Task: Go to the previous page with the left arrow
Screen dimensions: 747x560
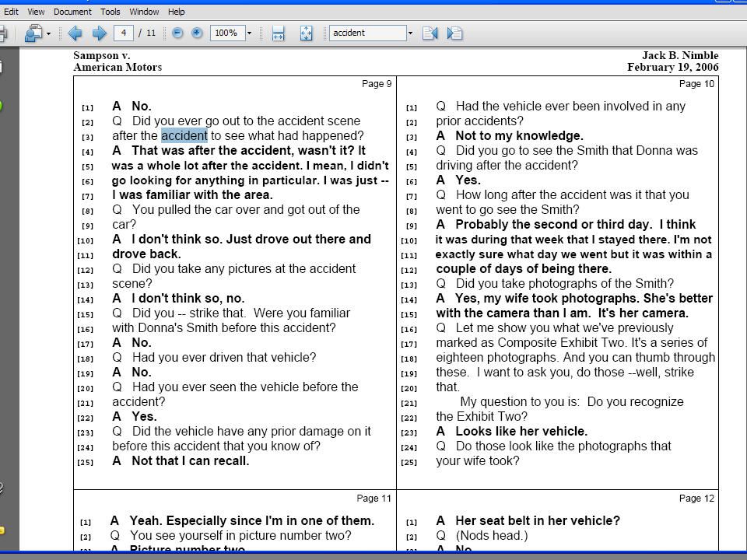Action: pyautogui.click(x=75, y=33)
